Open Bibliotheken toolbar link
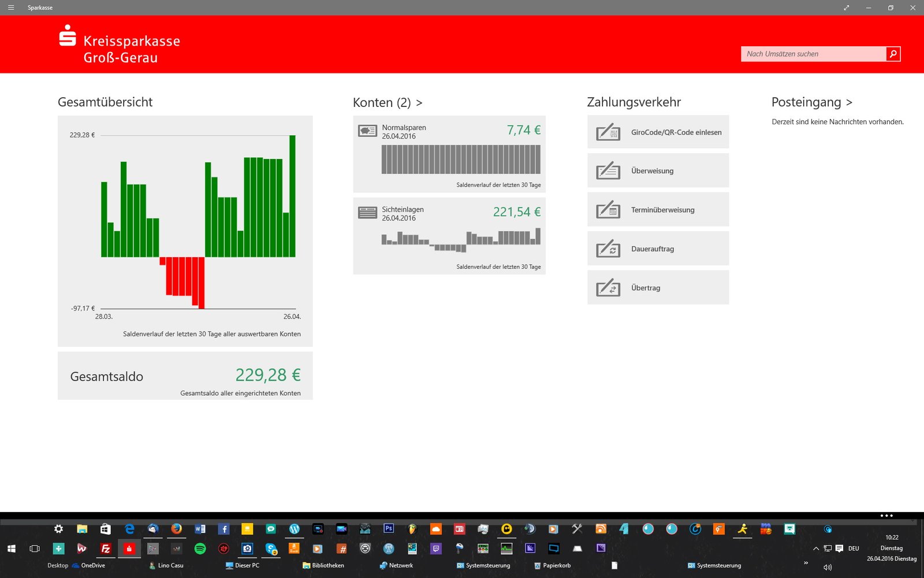This screenshot has height=578, width=924. (323, 565)
